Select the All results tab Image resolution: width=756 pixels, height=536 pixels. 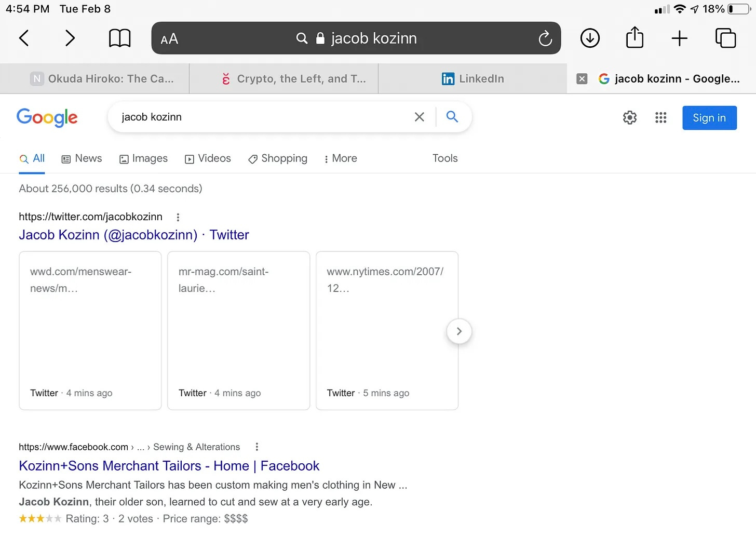coord(32,158)
